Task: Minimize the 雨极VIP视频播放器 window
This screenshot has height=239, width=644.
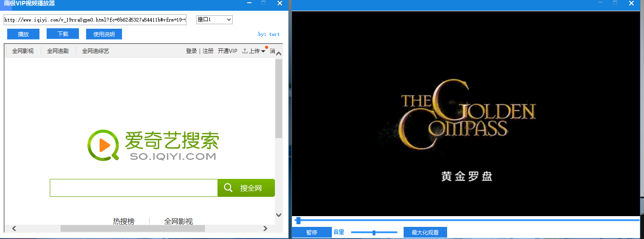Action: (249, 3)
